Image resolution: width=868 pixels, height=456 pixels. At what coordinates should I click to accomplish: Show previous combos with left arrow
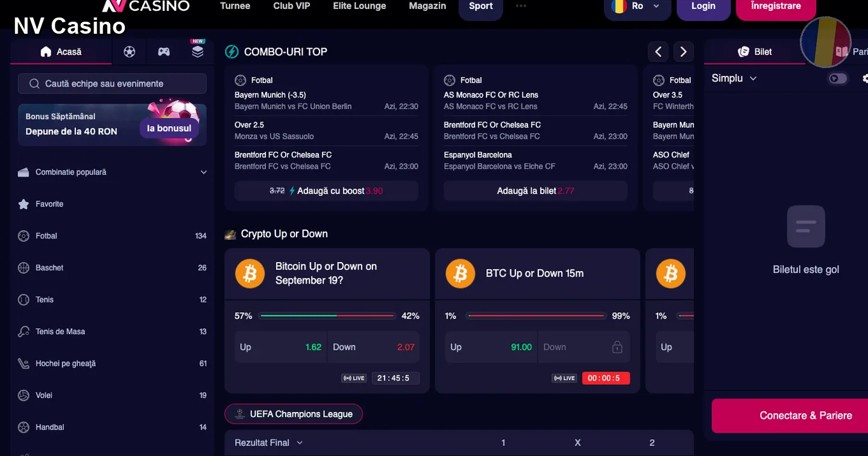(658, 52)
